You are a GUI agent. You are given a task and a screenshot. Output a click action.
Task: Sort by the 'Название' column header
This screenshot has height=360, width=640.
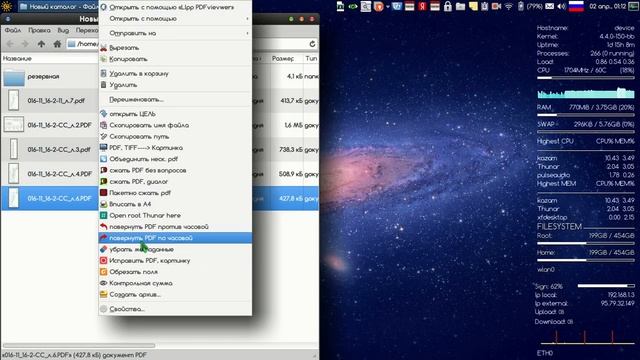[50, 59]
